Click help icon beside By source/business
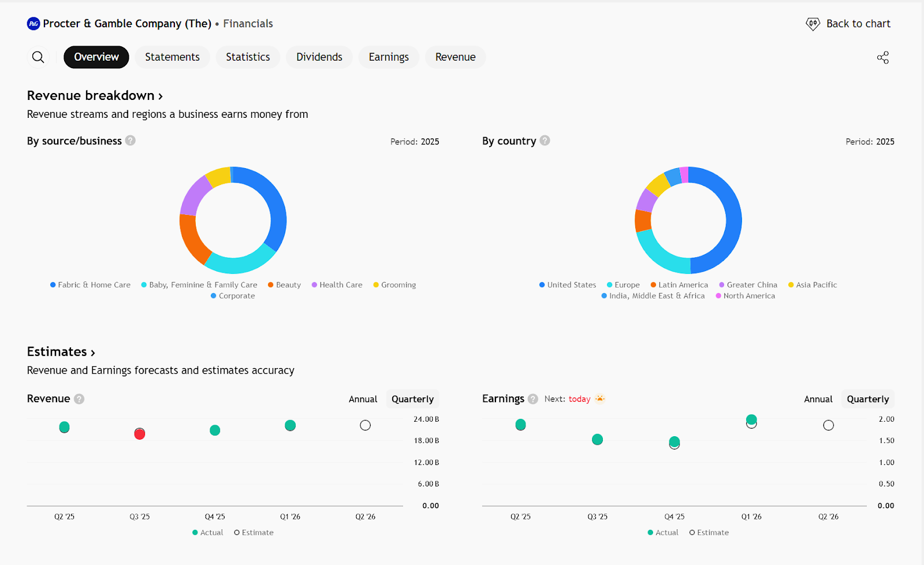Viewport: 924px width, 565px height. tap(131, 140)
